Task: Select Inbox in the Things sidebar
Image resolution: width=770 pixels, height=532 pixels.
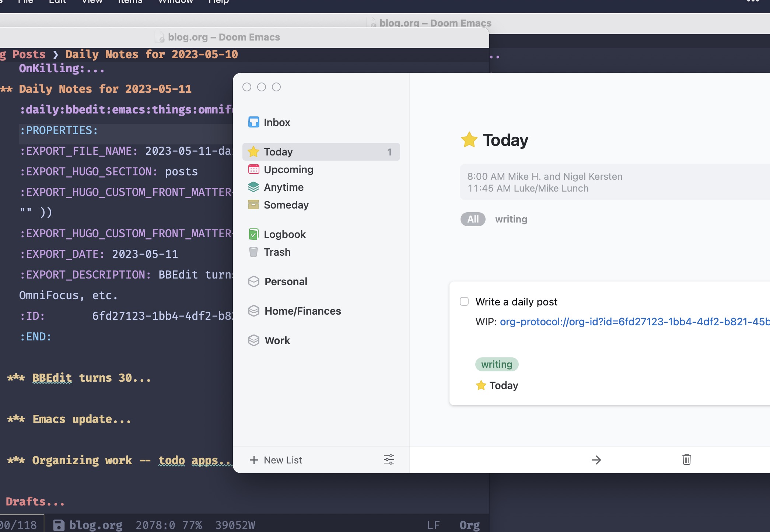Action: [x=277, y=122]
